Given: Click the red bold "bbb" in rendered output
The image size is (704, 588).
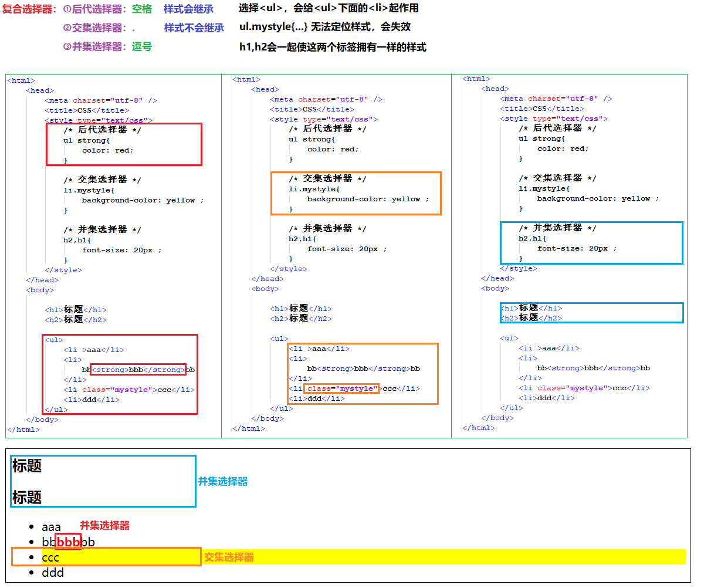Looking at the screenshot, I should [x=68, y=542].
